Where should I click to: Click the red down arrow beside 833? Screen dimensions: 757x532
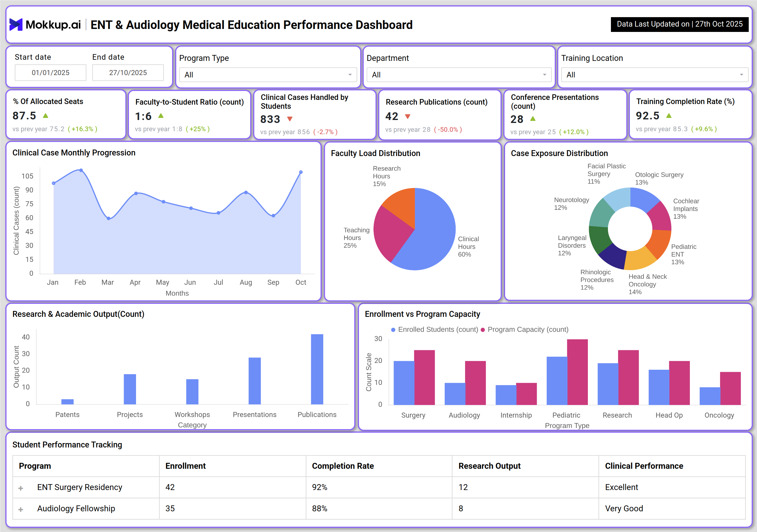point(290,119)
